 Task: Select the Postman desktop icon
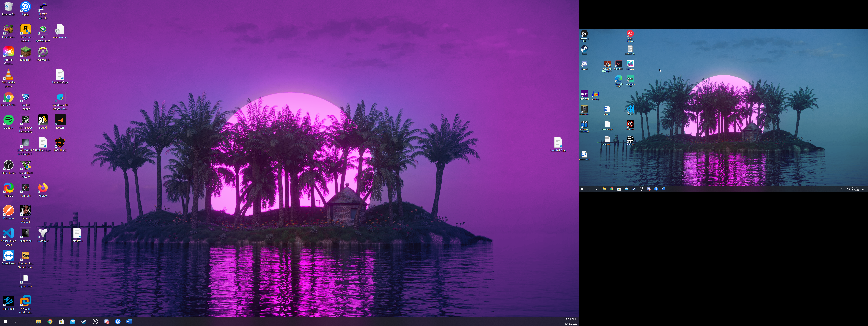[x=8, y=211]
